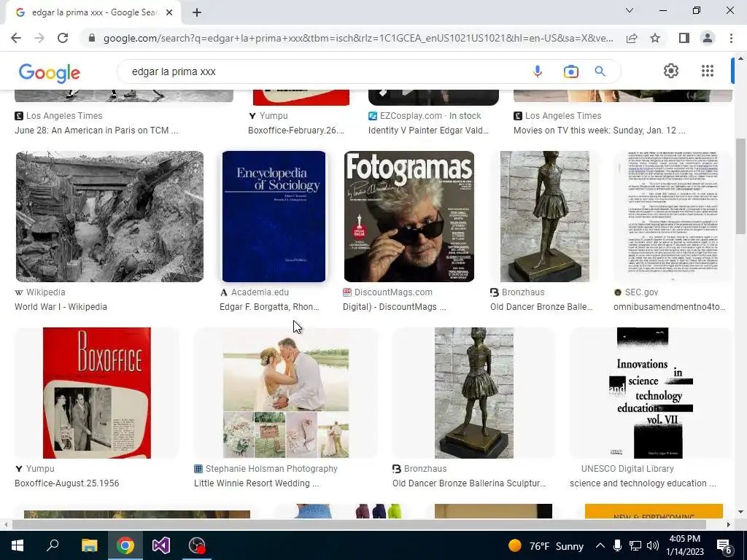The width and height of the screenshot is (747, 560).
Task: Click the browser back arrow
Action: pos(16,38)
